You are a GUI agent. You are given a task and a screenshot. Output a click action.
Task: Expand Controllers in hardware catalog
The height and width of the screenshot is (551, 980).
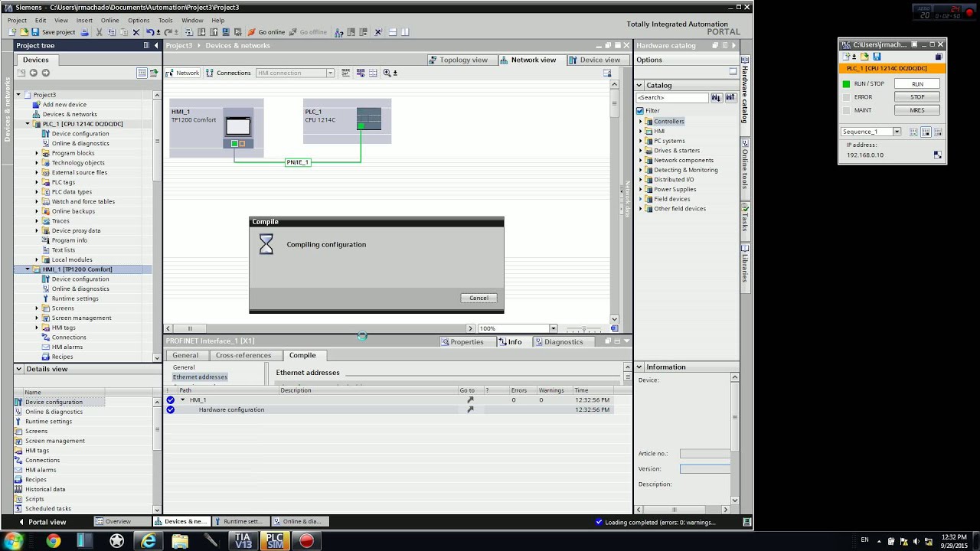pyautogui.click(x=640, y=121)
